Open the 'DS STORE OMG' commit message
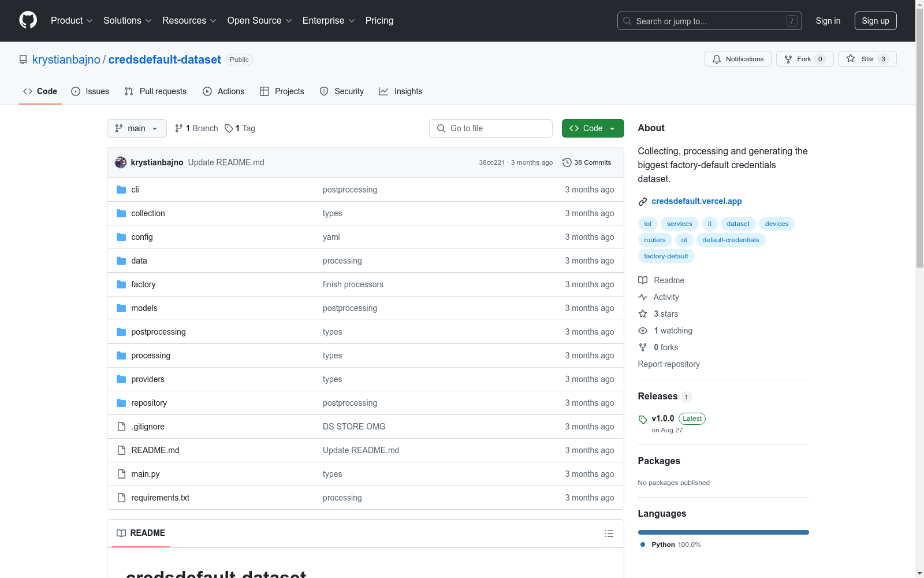 354,427
